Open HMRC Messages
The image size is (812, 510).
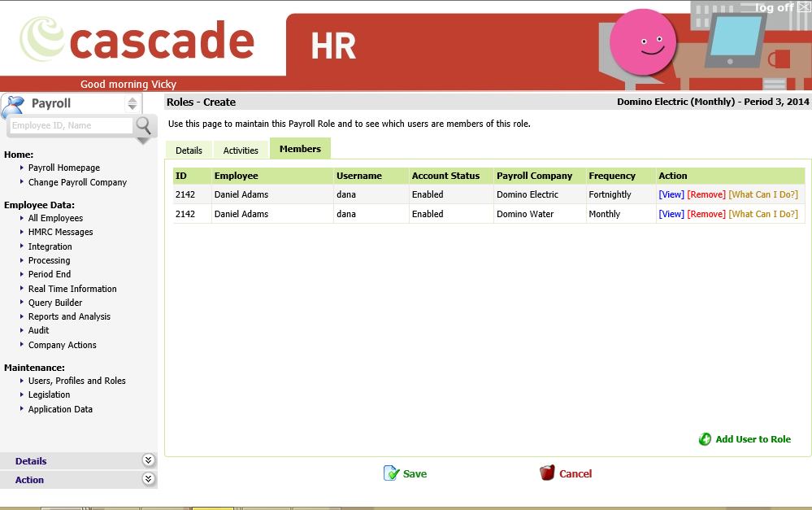coord(61,232)
